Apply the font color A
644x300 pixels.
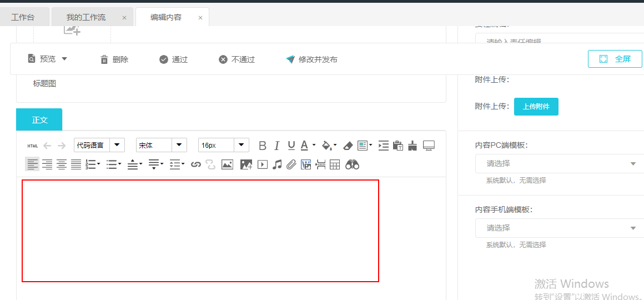[x=304, y=146]
